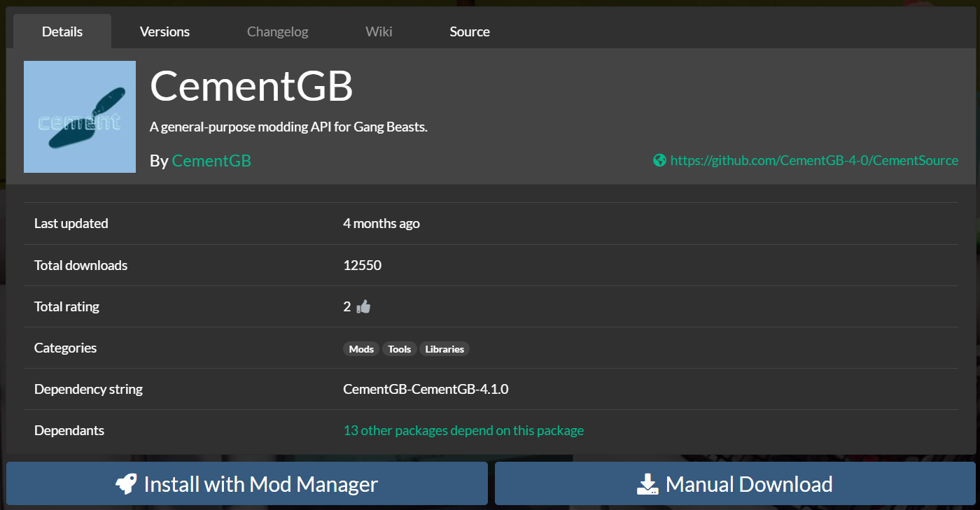This screenshot has height=510, width=980.
Task: Go to the Source tab
Action: (x=470, y=31)
